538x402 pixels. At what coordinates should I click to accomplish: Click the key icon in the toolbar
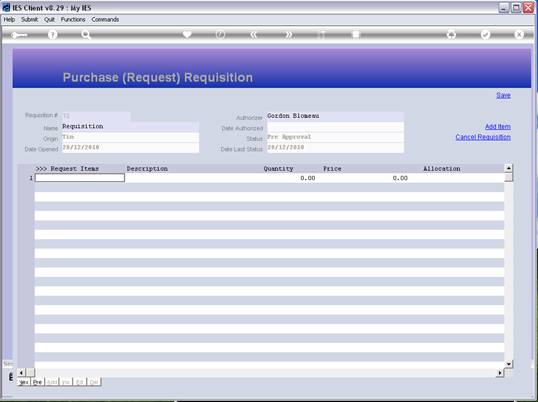(x=19, y=35)
